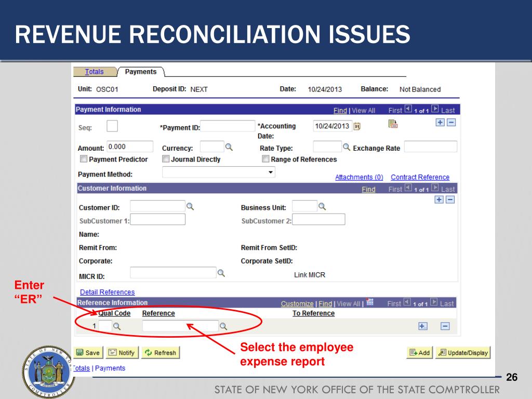
Task: Click the Currency input field
Action: pyautogui.click(x=212, y=147)
